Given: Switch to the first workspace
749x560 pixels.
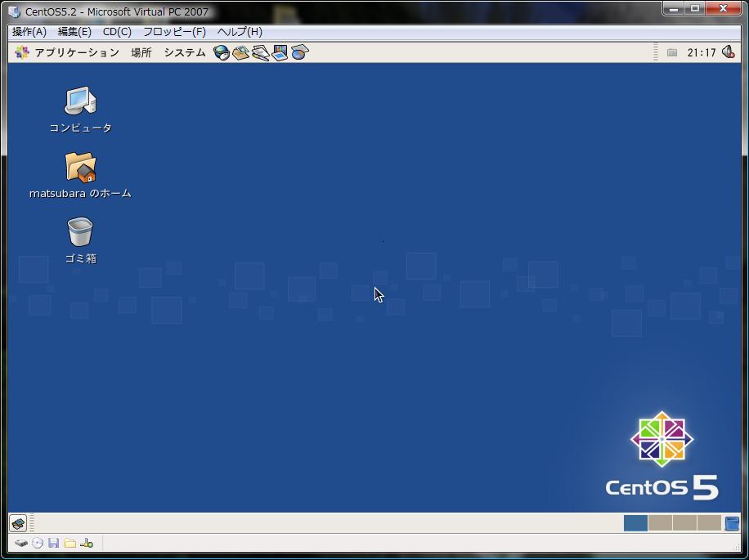Looking at the screenshot, I should coord(635,523).
